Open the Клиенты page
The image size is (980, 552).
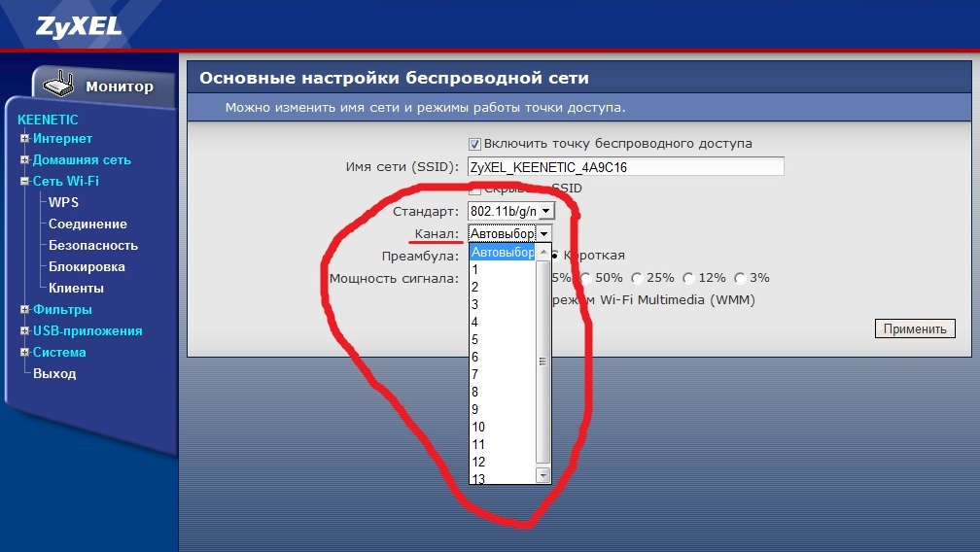[76, 289]
